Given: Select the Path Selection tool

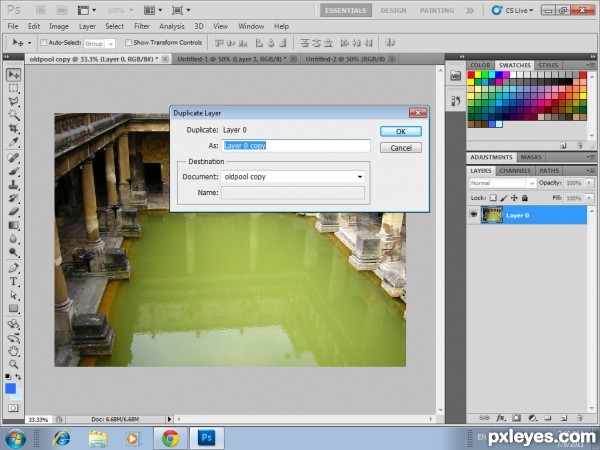Looking at the screenshot, I should [13, 295].
